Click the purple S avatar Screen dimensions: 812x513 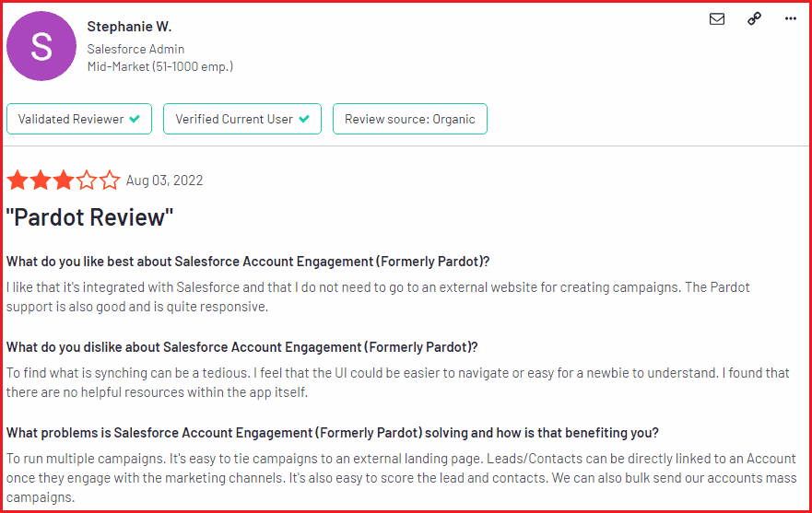pyautogui.click(x=41, y=46)
